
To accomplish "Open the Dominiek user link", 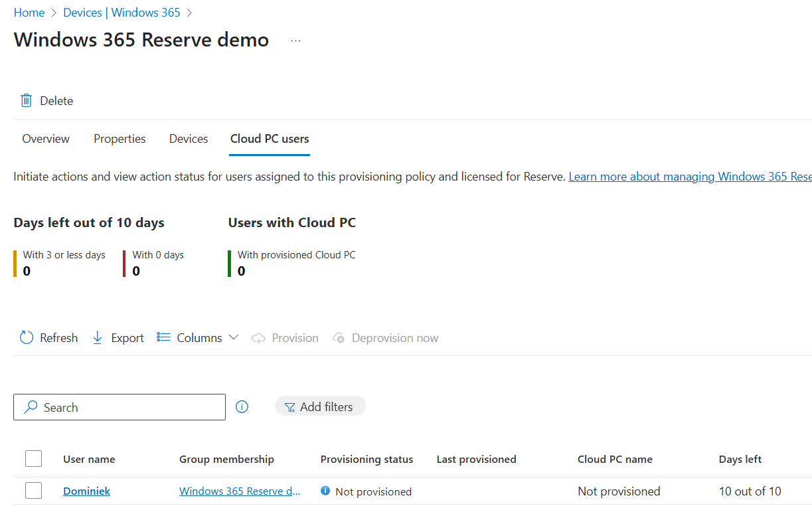I will click(86, 491).
